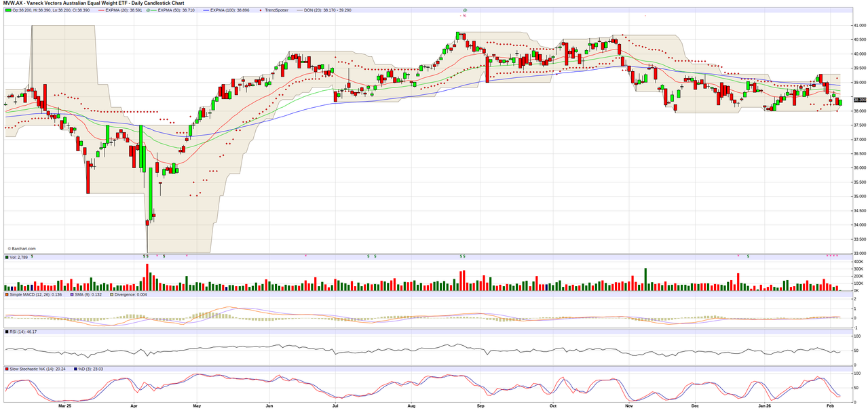
Task: Click the navy %D (3) legend square
Action: (x=76, y=369)
